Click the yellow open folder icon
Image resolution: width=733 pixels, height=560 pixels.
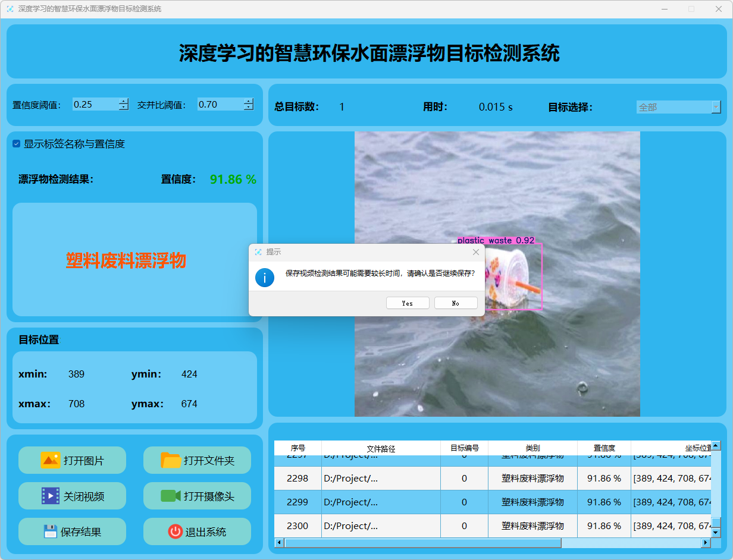coord(171,460)
